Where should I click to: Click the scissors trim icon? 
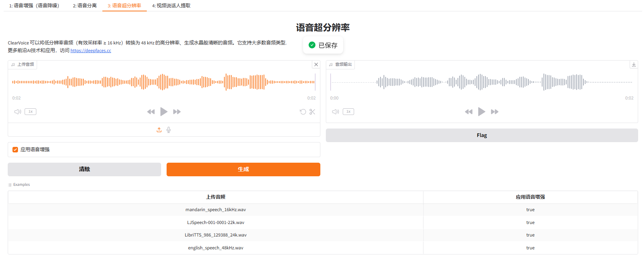click(312, 112)
